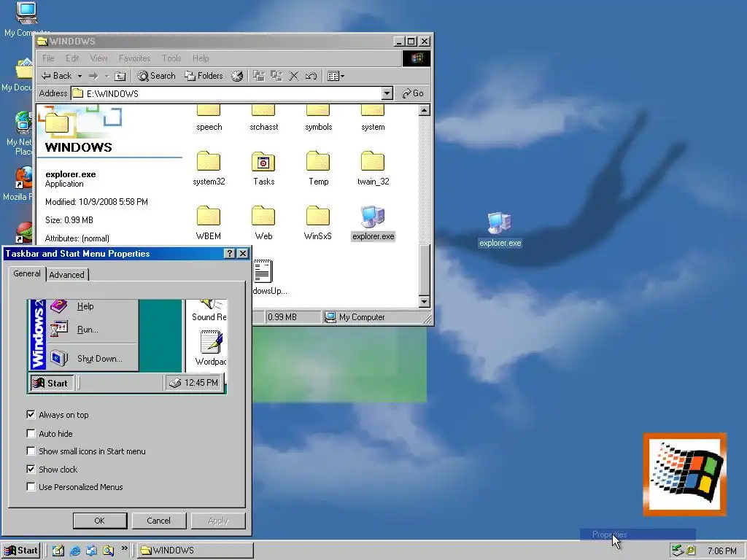
Task: Open My Computer desktop icon
Action: 25,19
